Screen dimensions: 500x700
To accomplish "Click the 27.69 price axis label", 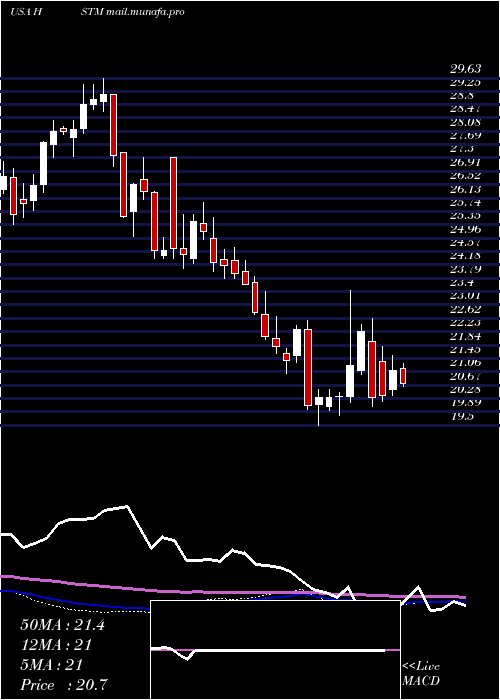I will [x=465, y=136].
